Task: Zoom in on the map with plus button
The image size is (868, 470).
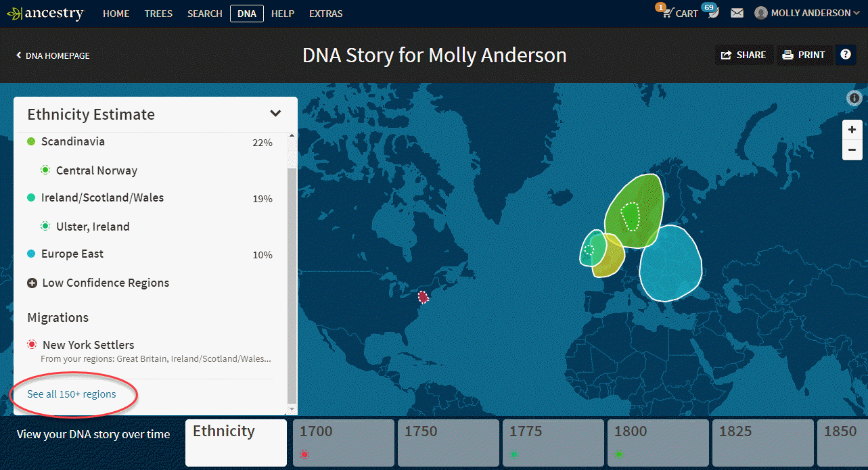Action: point(852,129)
